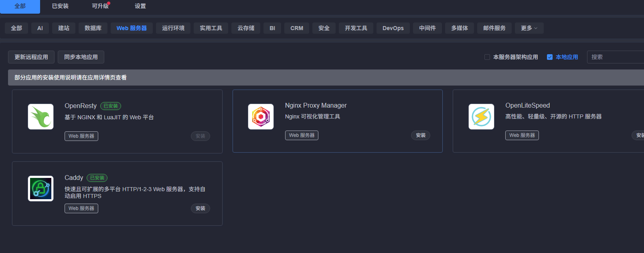Screen dimensions: 644x253
Task: Open the Caddy app title
Action: click(74, 178)
